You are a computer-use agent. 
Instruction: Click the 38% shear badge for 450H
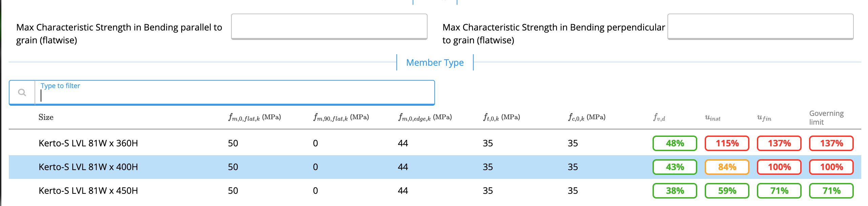[x=675, y=191]
